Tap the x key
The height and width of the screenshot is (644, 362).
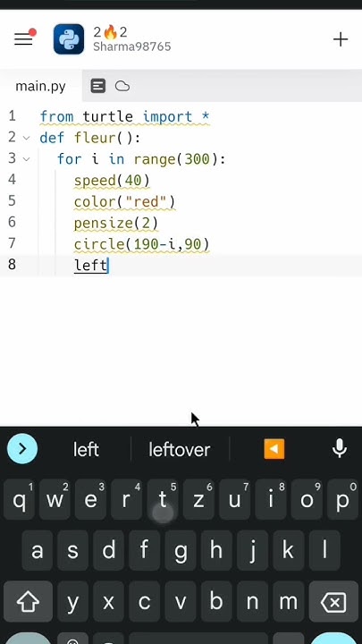[x=109, y=602]
